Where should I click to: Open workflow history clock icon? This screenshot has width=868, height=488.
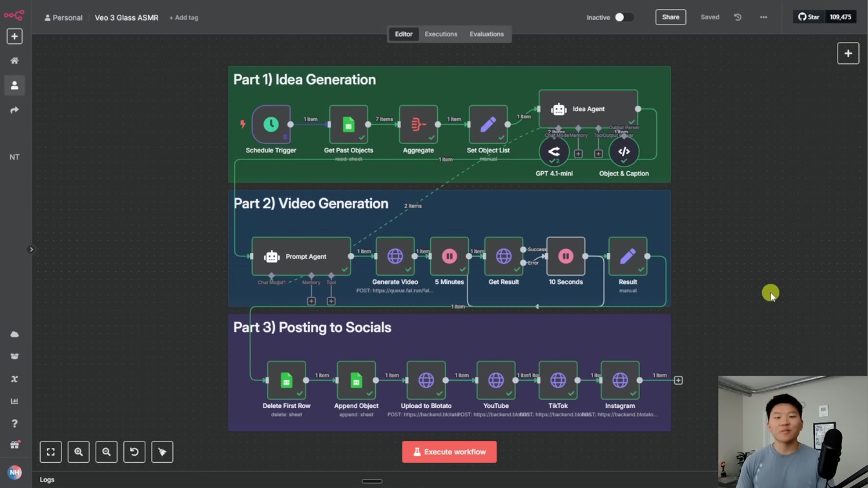point(738,17)
